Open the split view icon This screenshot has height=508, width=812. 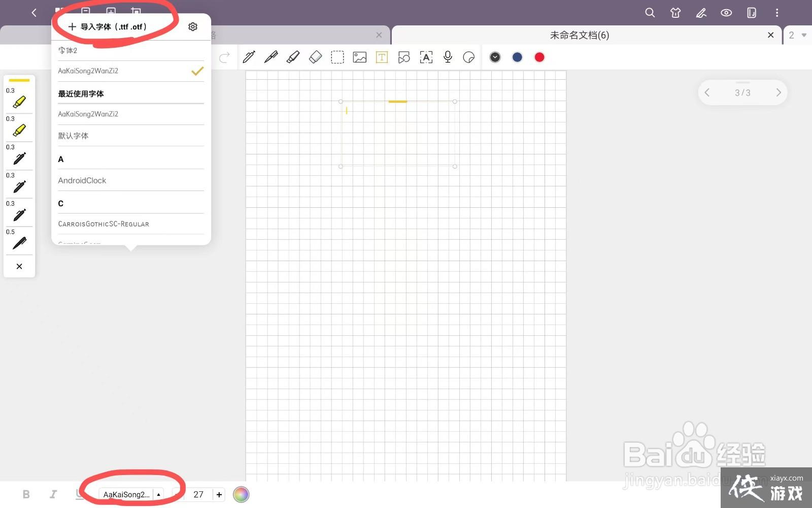coord(752,13)
